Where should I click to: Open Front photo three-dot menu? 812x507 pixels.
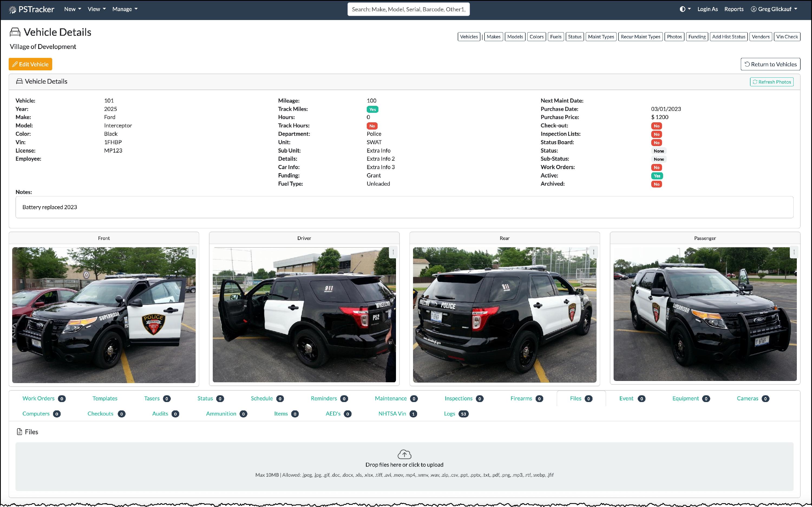click(x=192, y=252)
